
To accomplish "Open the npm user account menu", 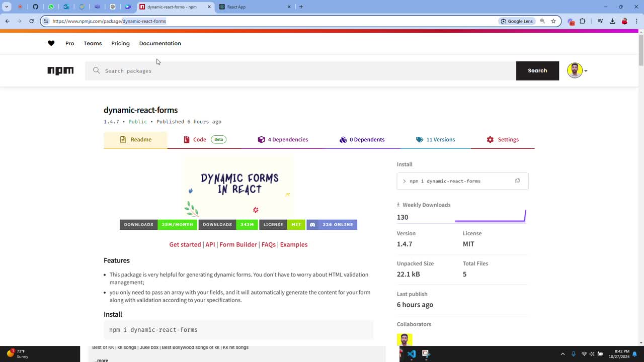I will click(x=577, y=71).
